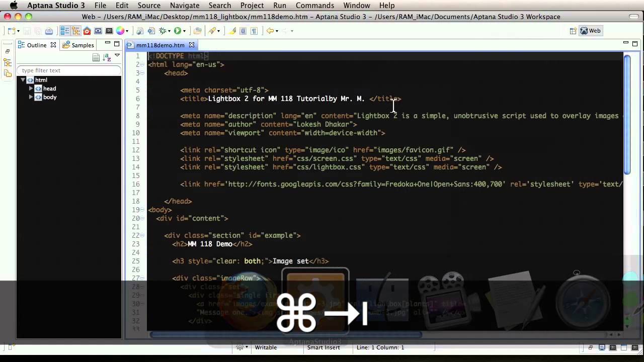Open the File menu

point(100,6)
